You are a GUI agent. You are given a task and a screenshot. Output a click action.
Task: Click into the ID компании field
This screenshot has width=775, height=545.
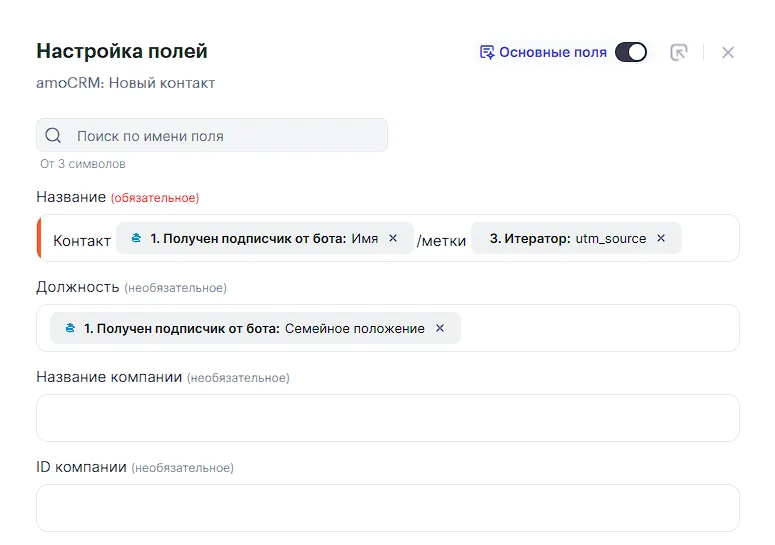pyautogui.click(x=387, y=508)
